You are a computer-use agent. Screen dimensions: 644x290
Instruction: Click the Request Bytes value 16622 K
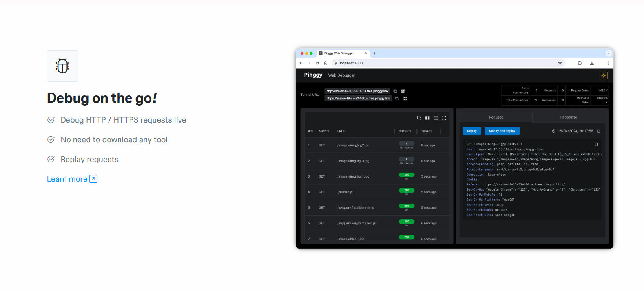point(602,90)
